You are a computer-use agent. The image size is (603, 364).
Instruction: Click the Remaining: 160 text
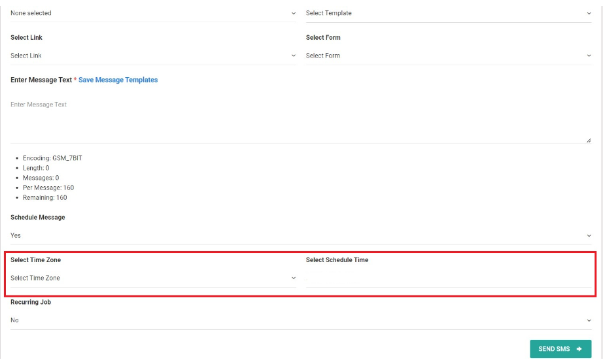click(45, 197)
